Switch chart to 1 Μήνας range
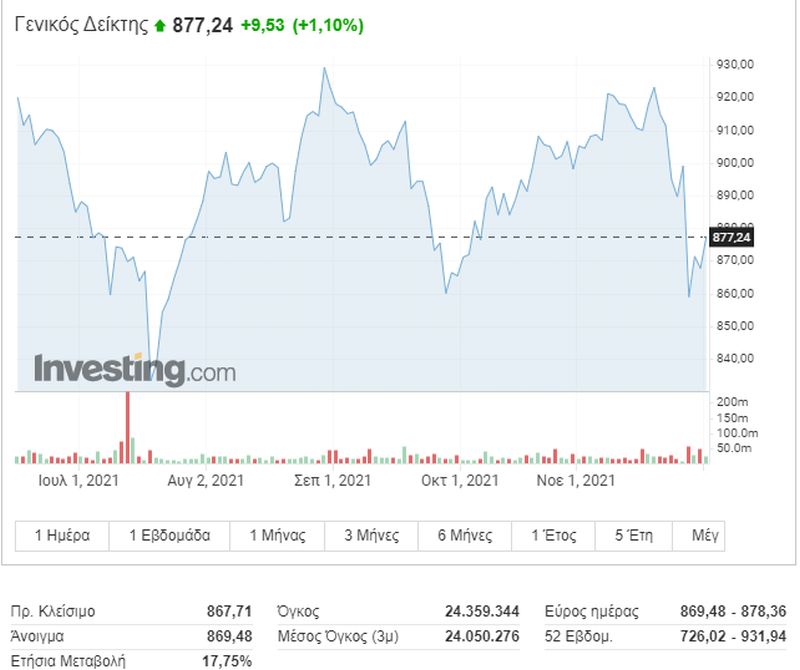800x670 pixels. (277, 536)
